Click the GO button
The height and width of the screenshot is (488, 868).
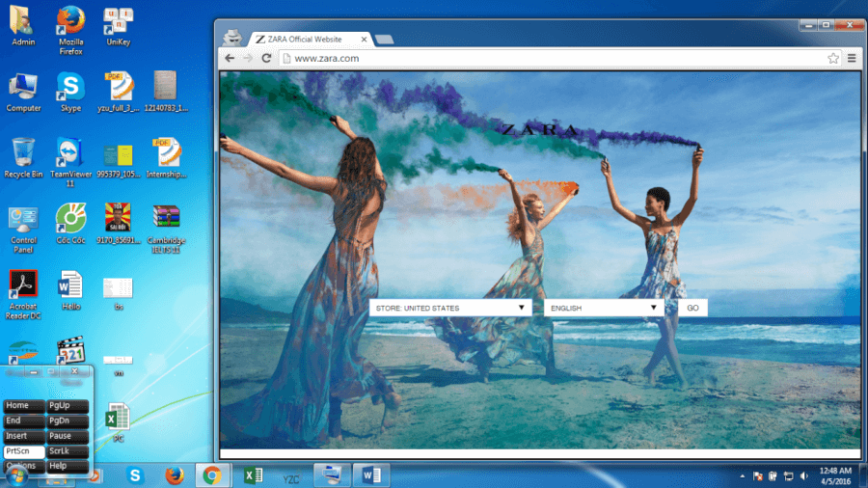pyautogui.click(x=692, y=308)
